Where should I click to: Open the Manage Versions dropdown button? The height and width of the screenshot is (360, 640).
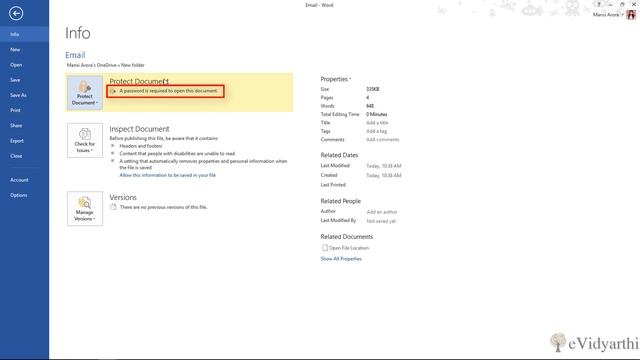[x=84, y=209]
